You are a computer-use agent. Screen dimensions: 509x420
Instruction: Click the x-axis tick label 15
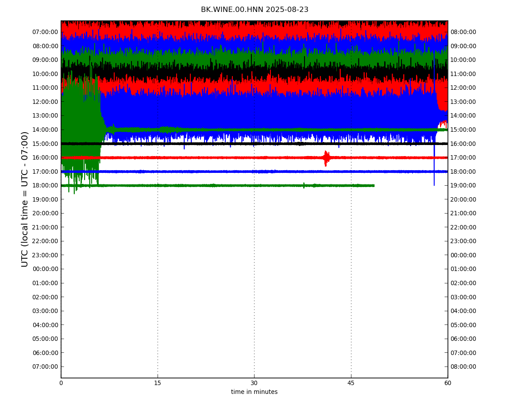click(x=158, y=383)
